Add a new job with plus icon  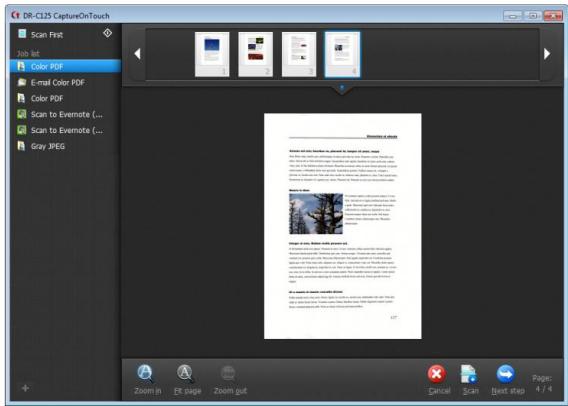click(x=25, y=388)
